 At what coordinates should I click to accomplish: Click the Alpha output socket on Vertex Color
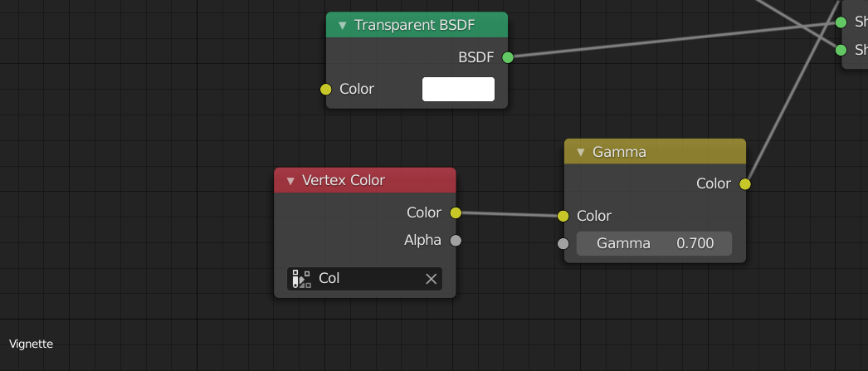[x=456, y=241]
